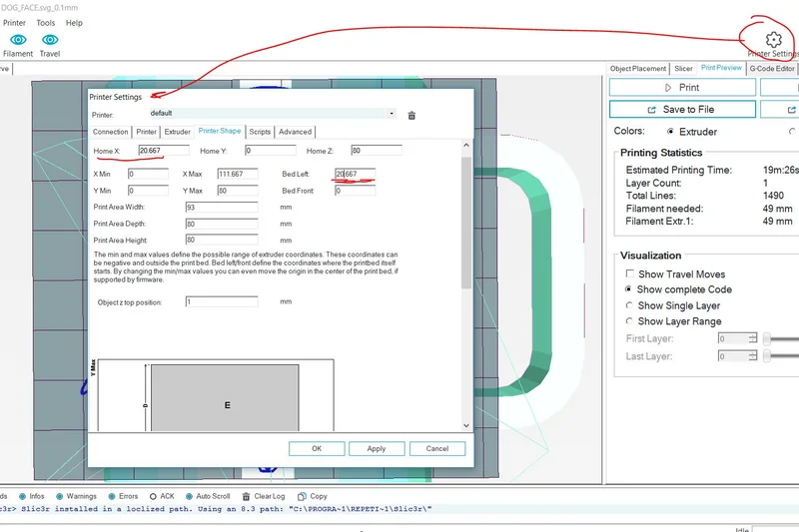Click the Y Max input field
This screenshot has height=532, width=799.
pyautogui.click(x=238, y=191)
